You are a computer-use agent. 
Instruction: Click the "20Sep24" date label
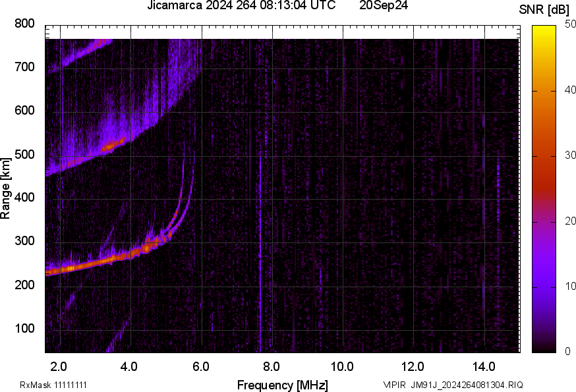click(x=384, y=6)
